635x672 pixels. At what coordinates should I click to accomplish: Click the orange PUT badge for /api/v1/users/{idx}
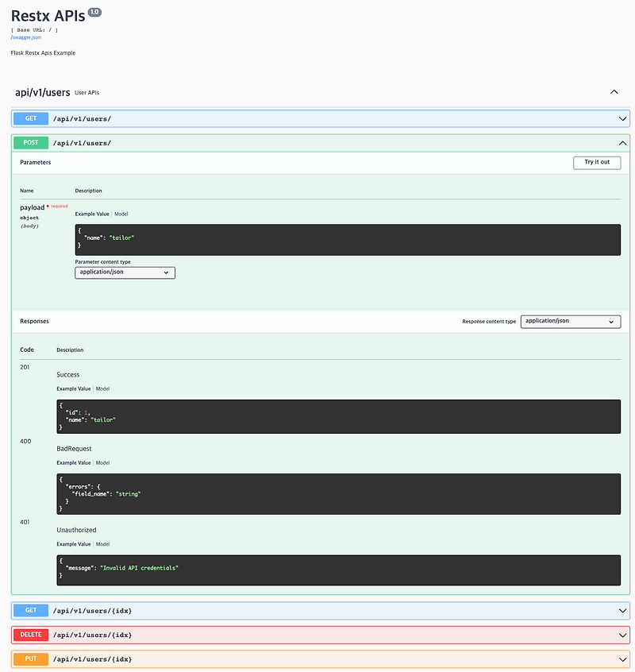coord(30,658)
